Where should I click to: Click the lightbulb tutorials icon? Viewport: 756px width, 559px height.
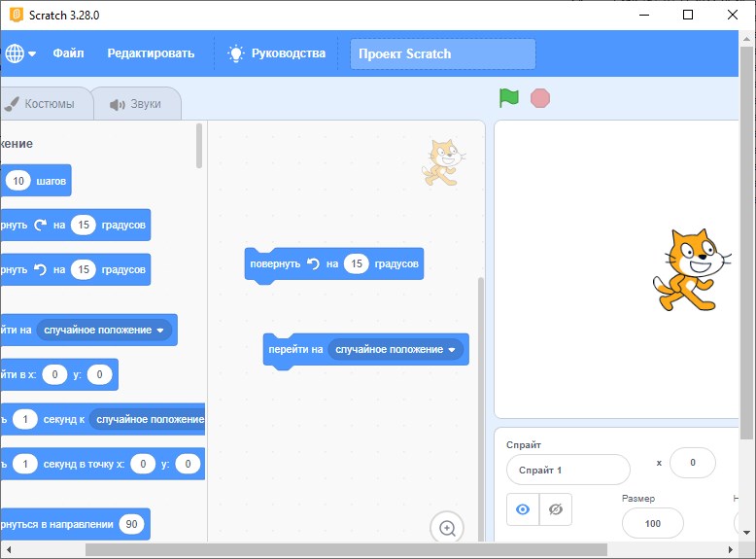pos(236,53)
